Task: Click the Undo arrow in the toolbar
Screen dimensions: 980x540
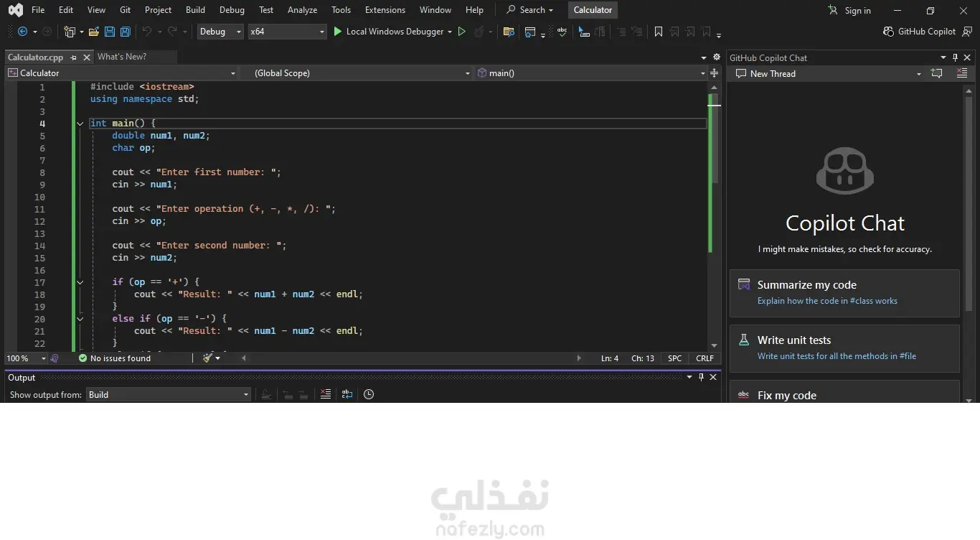Action: click(146, 32)
